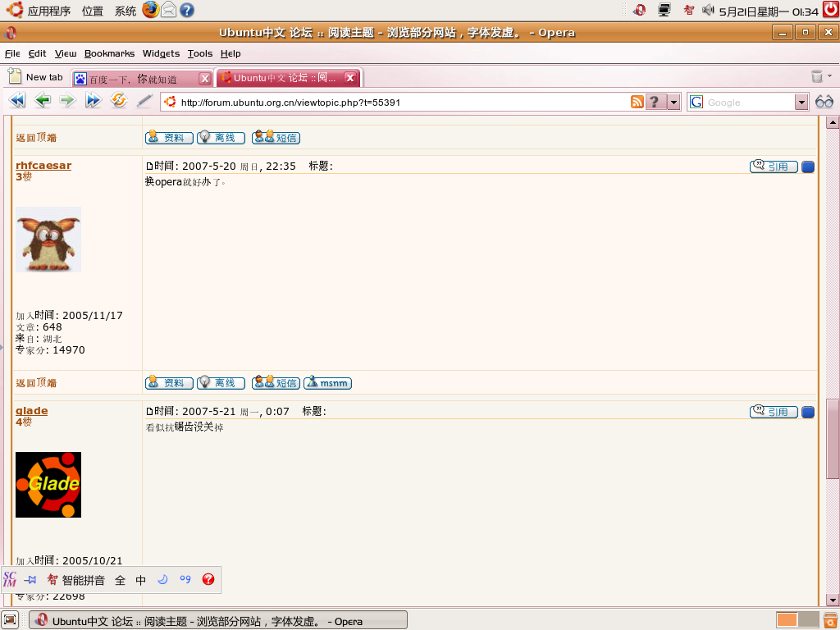Viewport: 840px width, 630px height.
Task: Open the Widgets menu
Action: tap(161, 53)
